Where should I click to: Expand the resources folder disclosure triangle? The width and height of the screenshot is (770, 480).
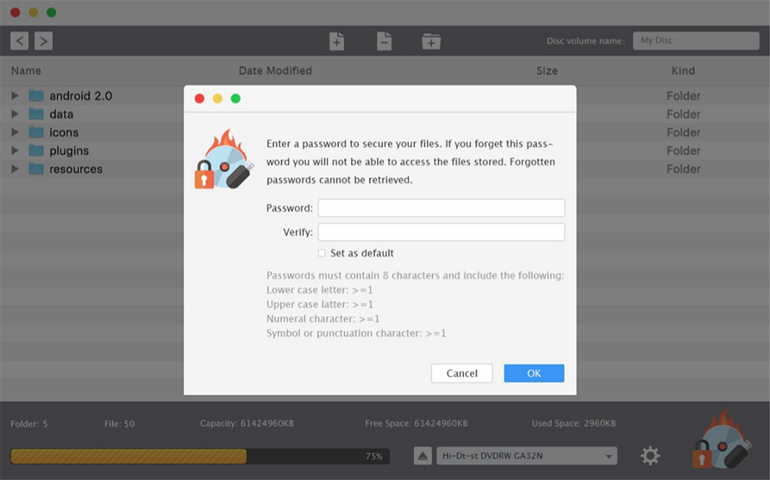[x=15, y=169]
